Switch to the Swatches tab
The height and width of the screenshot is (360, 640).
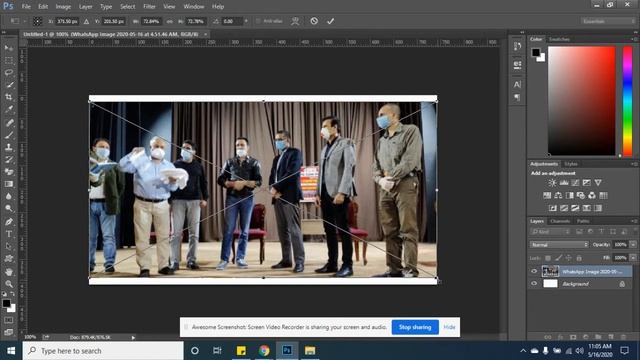[559, 39]
